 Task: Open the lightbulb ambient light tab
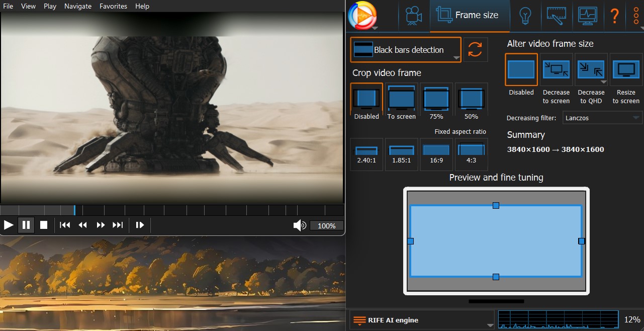point(525,16)
